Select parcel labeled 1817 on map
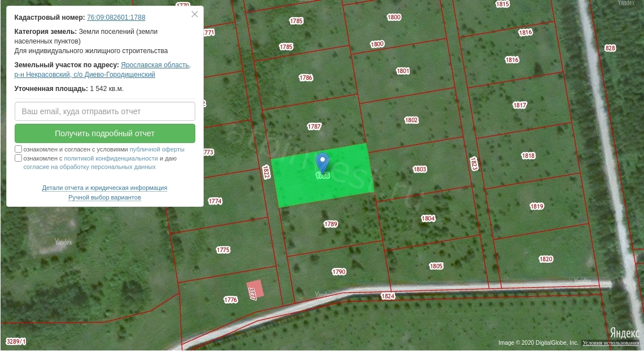 [x=519, y=105]
